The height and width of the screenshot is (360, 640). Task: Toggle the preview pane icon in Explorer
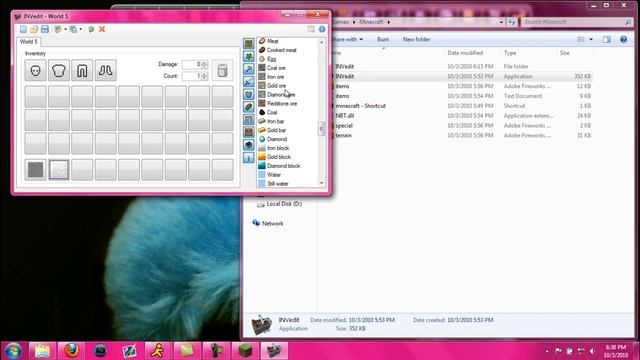click(x=607, y=40)
